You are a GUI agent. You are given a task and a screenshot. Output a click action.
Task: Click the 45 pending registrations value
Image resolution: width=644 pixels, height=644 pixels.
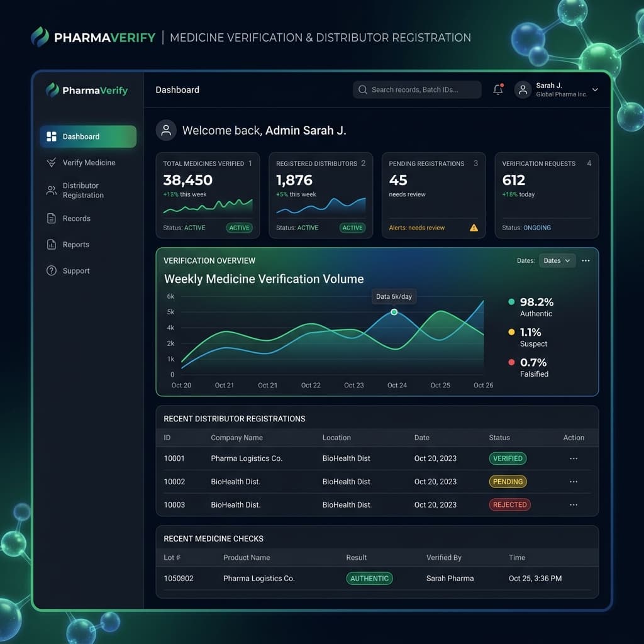(x=398, y=180)
